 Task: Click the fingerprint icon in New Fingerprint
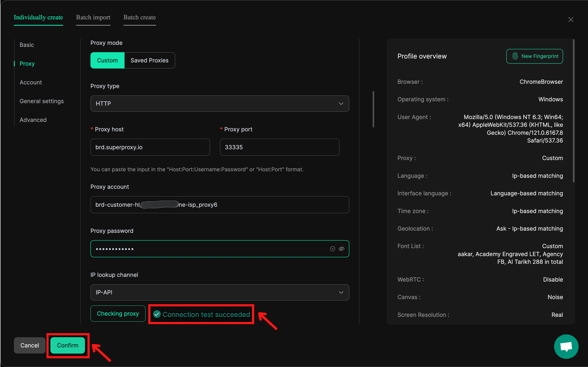click(515, 56)
